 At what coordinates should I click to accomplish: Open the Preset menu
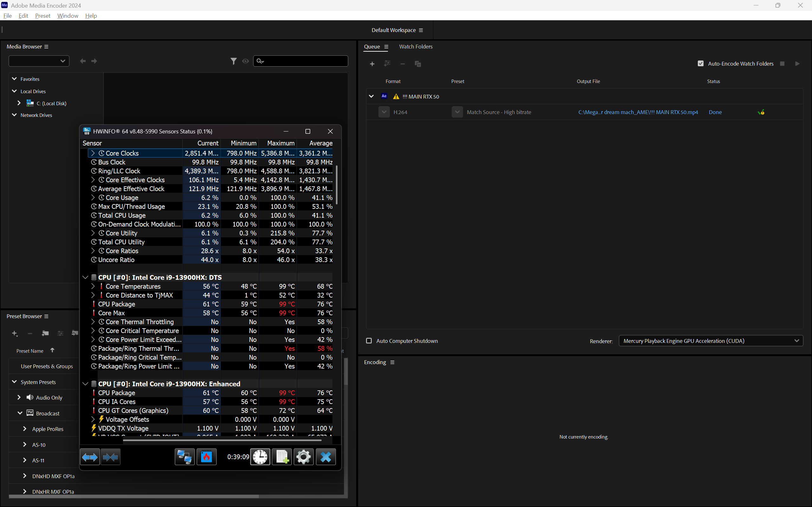(x=43, y=16)
